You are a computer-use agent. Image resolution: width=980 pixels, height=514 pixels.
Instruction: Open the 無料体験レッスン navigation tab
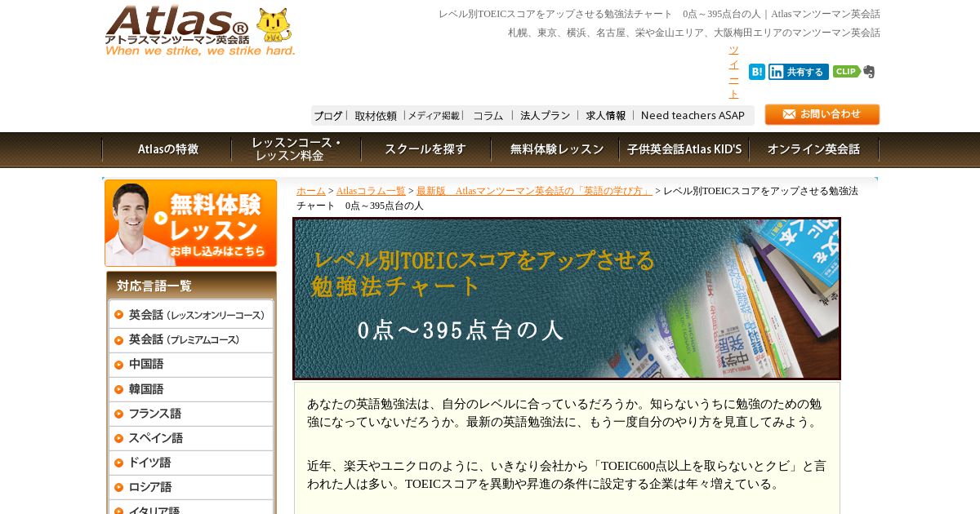555,149
